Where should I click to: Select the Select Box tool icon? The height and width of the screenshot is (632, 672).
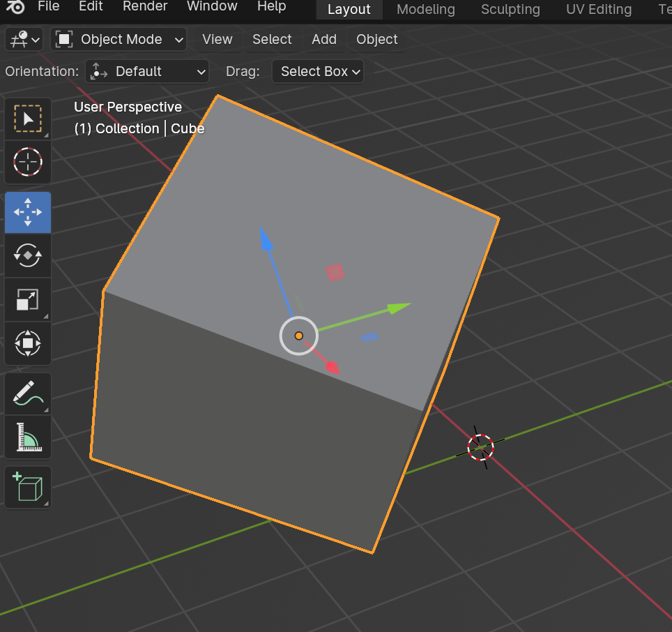pyautogui.click(x=28, y=119)
